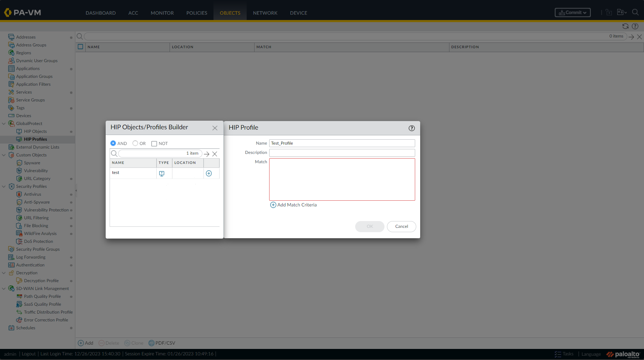Collapse the Security Profiles tree node
644x360 pixels.
pos(4,186)
